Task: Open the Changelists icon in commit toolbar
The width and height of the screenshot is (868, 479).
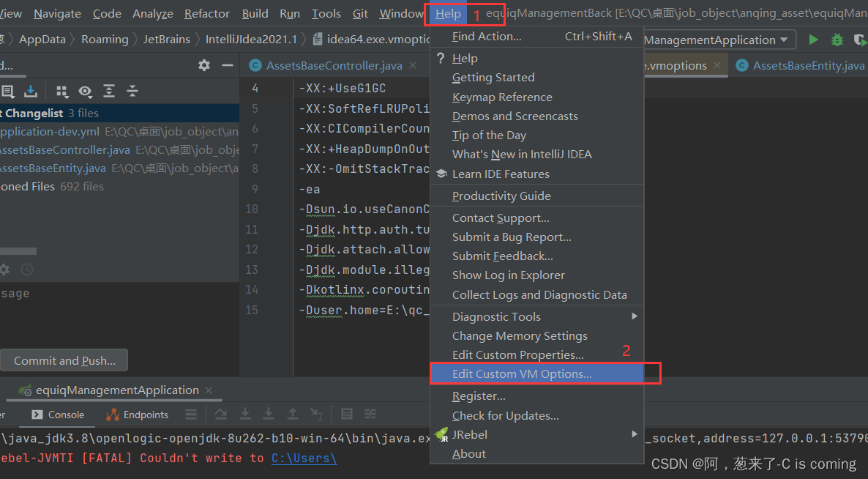Action: (x=7, y=92)
